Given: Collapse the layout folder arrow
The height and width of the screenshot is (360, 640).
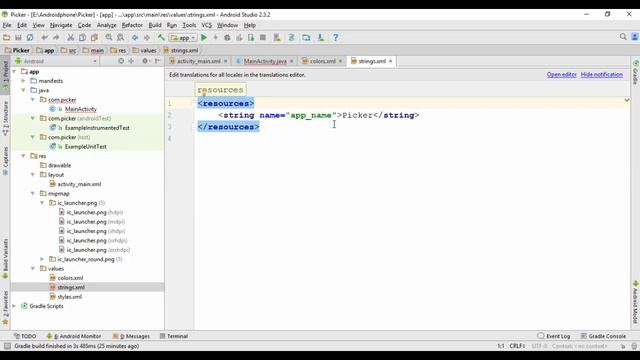Looking at the screenshot, I should 33,175.
